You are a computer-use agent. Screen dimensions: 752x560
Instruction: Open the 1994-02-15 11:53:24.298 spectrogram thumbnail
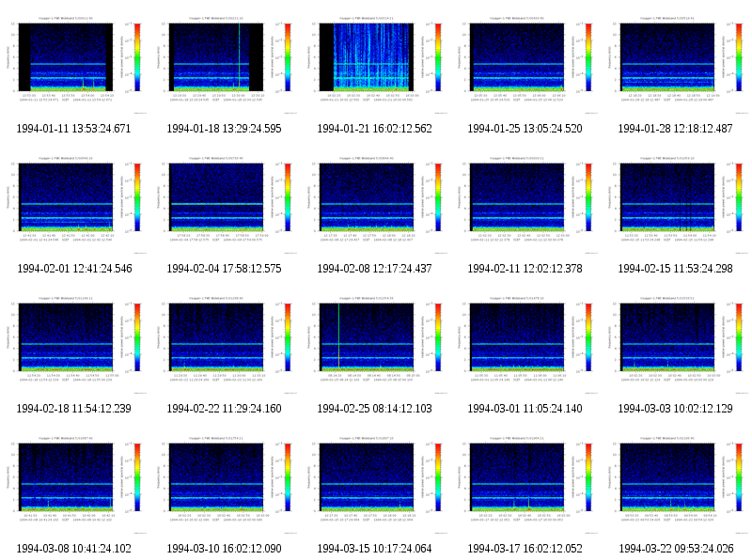click(x=675, y=206)
